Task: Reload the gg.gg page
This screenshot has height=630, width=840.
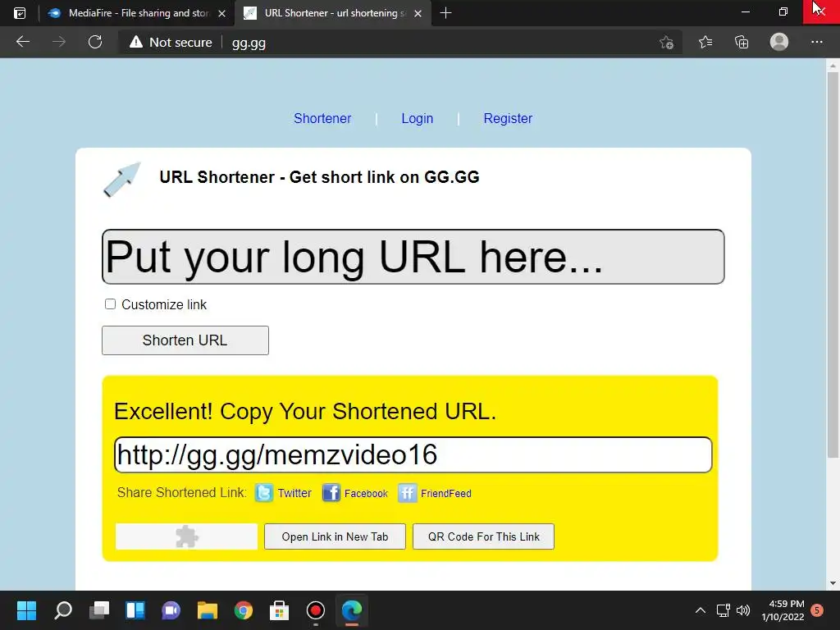Action: click(x=95, y=42)
